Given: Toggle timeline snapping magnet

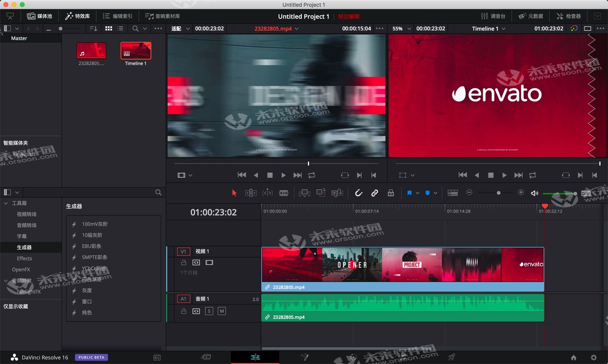Looking at the screenshot, I should click(x=359, y=193).
